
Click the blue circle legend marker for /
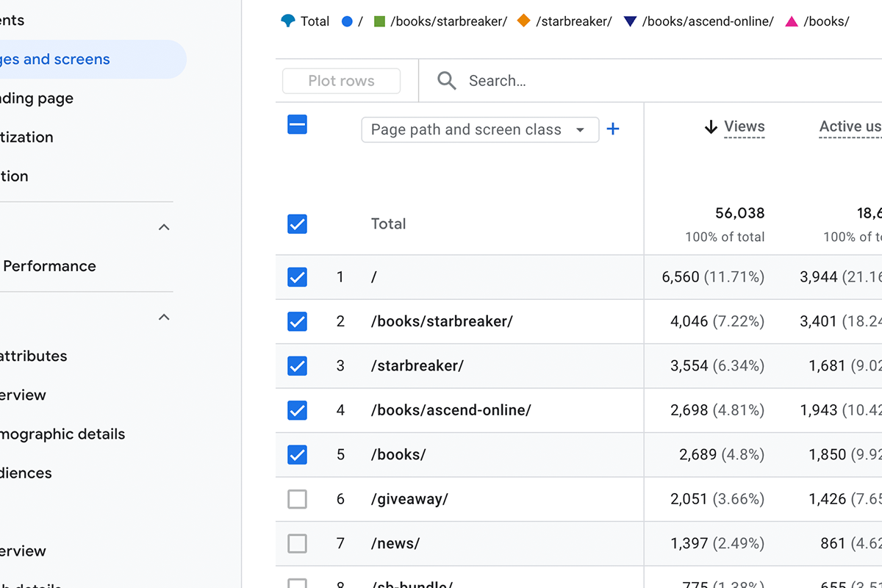click(x=348, y=21)
